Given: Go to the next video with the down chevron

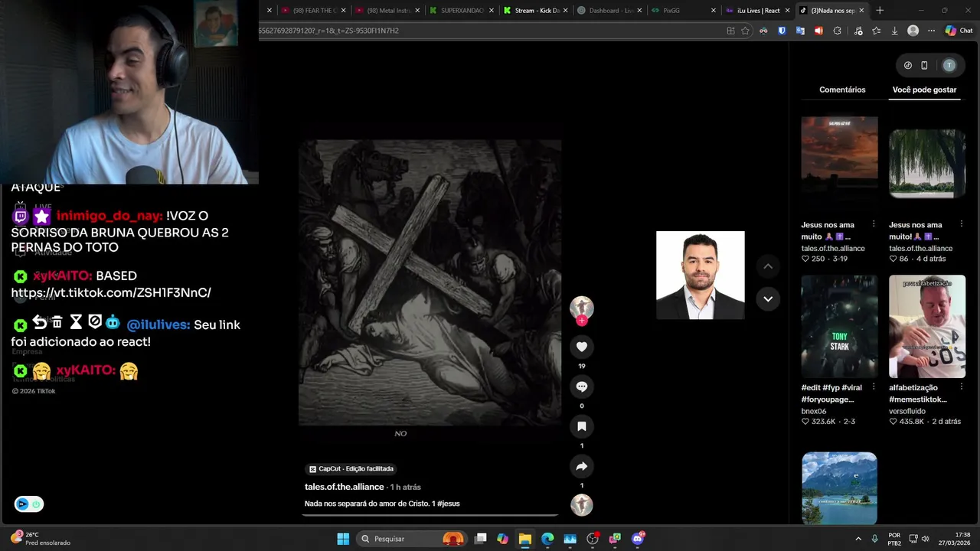Looking at the screenshot, I should 768,298.
